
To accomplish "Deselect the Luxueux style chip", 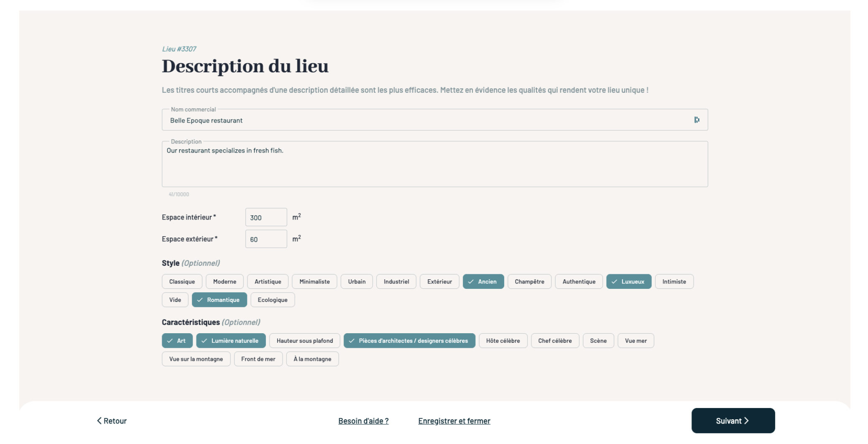I will (x=628, y=281).
